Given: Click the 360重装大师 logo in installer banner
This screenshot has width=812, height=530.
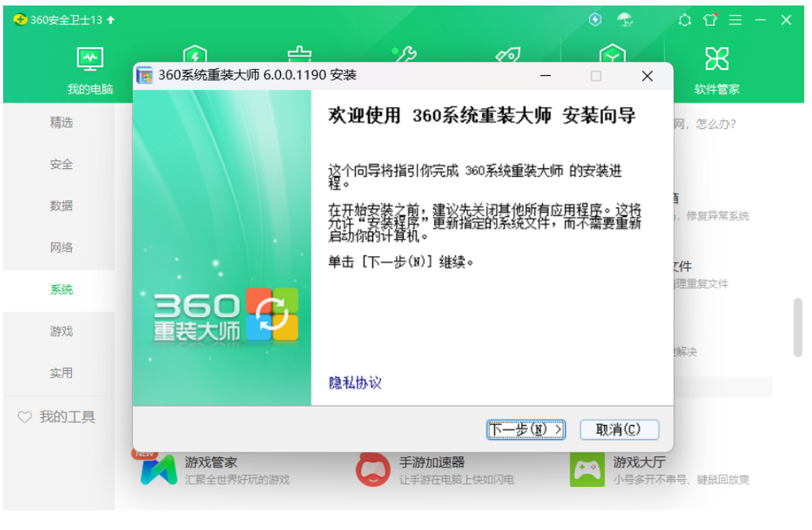Looking at the screenshot, I should pos(226,315).
